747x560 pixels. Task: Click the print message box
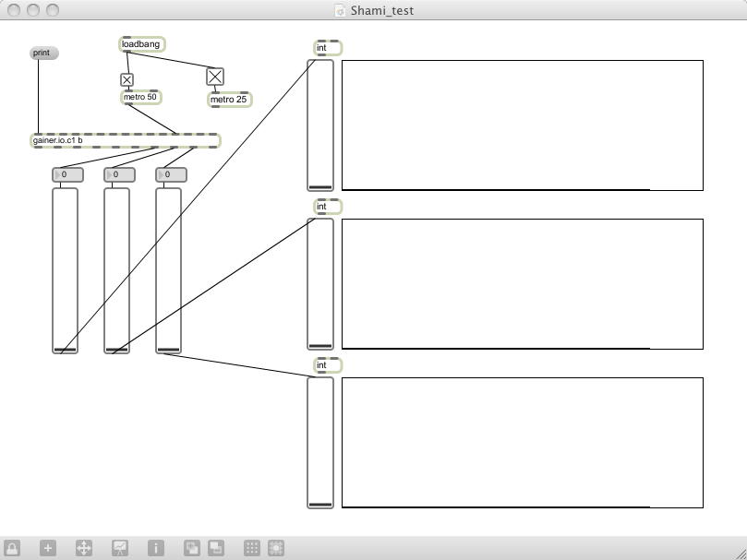pos(43,53)
